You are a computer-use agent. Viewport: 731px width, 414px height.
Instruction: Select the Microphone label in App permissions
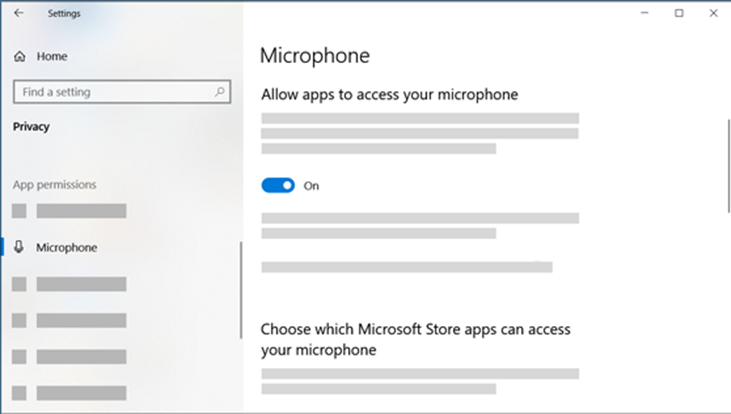(x=66, y=247)
